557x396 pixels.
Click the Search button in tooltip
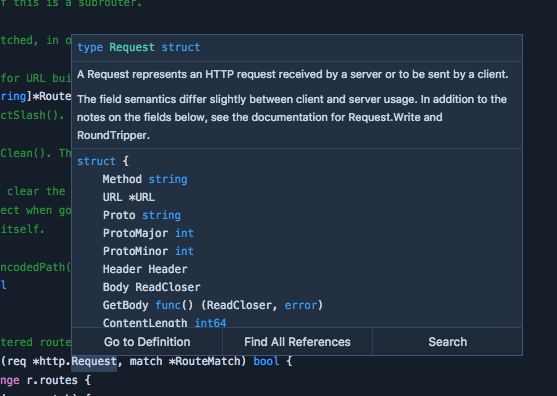coord(448,342)
